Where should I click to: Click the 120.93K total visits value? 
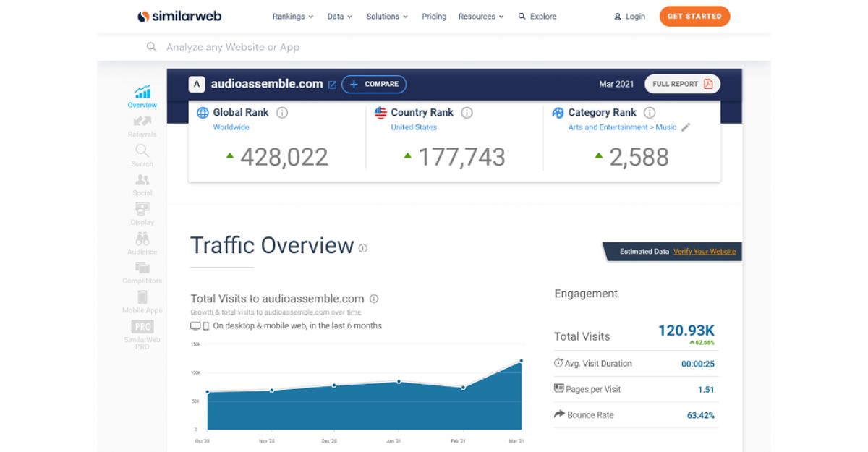point(686,331)
